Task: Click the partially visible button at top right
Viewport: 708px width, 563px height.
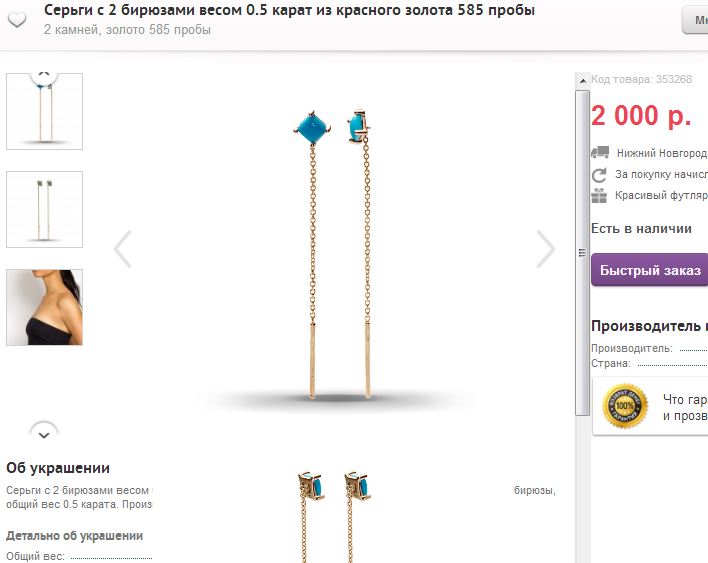Action: pyautogui.click(x=694, y=20)
